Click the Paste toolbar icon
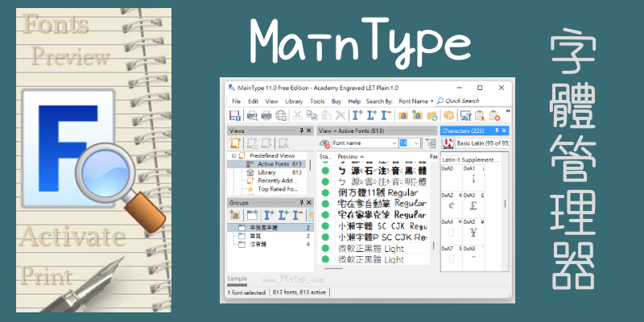Viewport: 644px width, 322px height. tap(326, 115)
